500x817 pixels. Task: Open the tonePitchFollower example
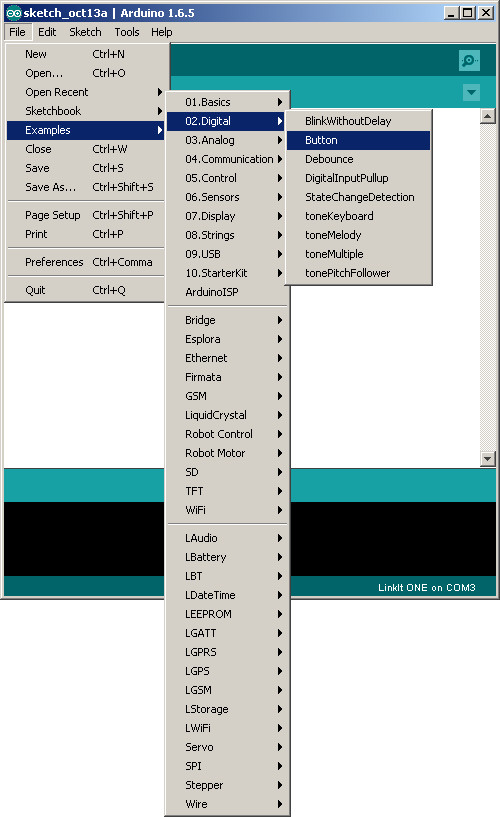(358, 274)
